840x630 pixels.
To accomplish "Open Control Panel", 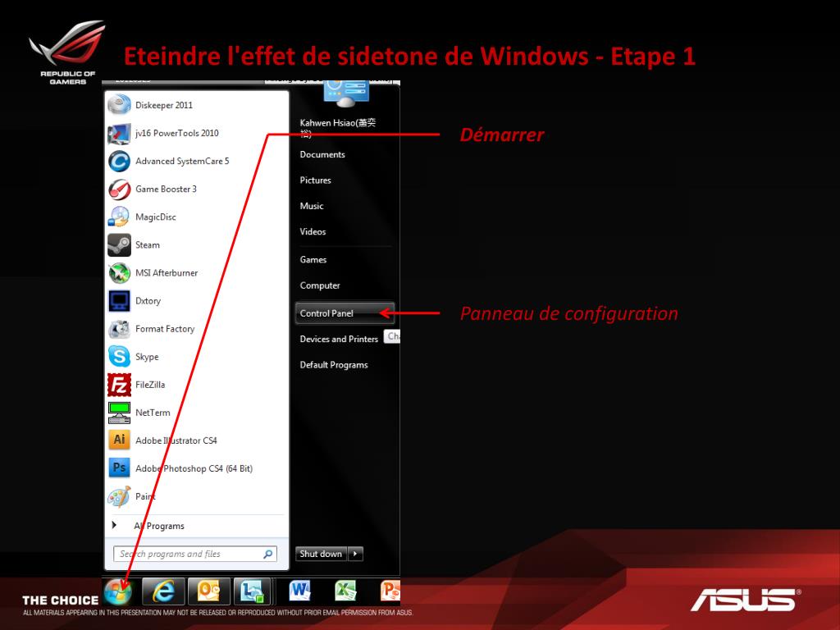I will pos(345,313).
